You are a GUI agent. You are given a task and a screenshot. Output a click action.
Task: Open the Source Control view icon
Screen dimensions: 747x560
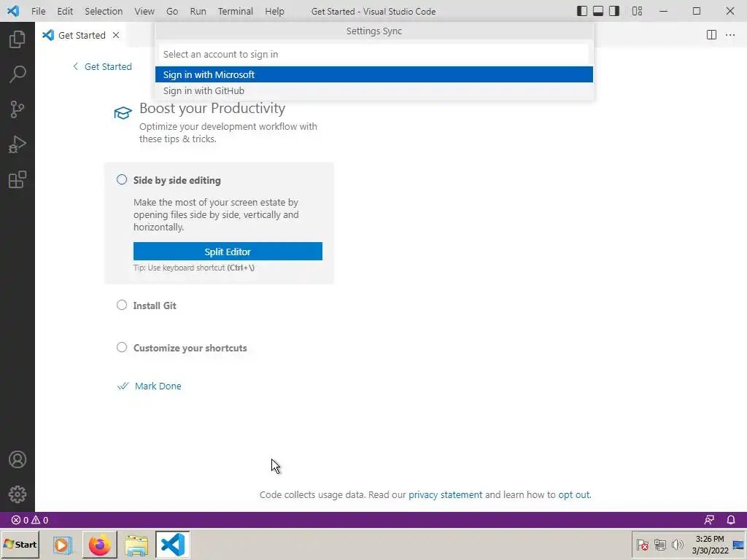click(18, 109)
